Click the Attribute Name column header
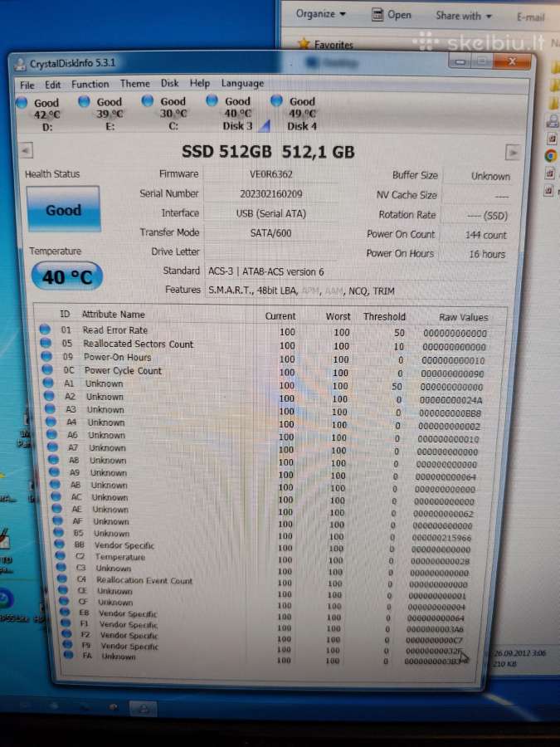Screen dimensions: 560x747 pos(113,315)
